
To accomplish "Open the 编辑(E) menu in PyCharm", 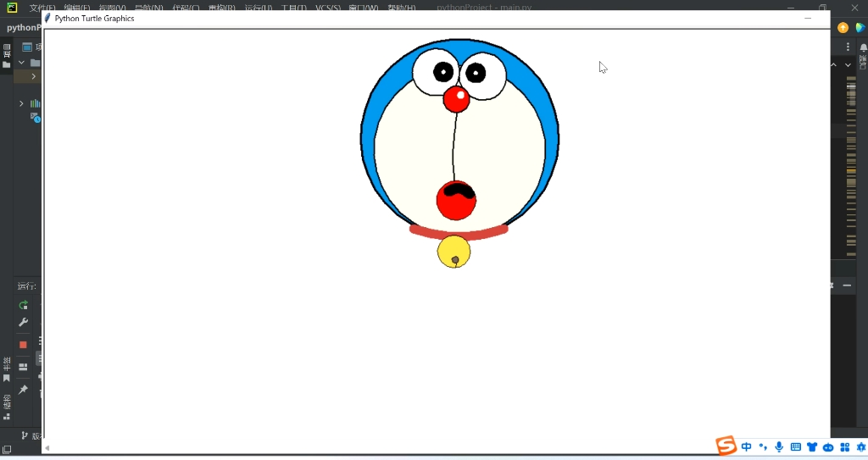I will (x=76, y=8).
